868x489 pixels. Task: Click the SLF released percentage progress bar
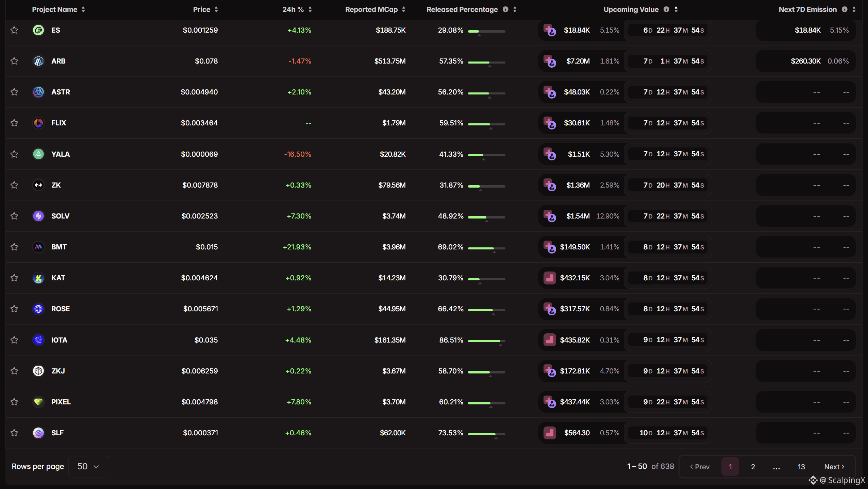(x=487, y=434)
